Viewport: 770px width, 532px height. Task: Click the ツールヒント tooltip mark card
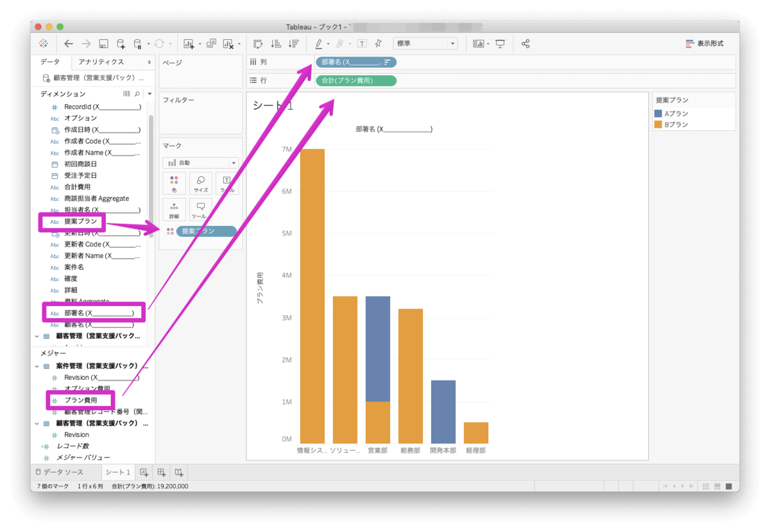(x=201, y=210)
